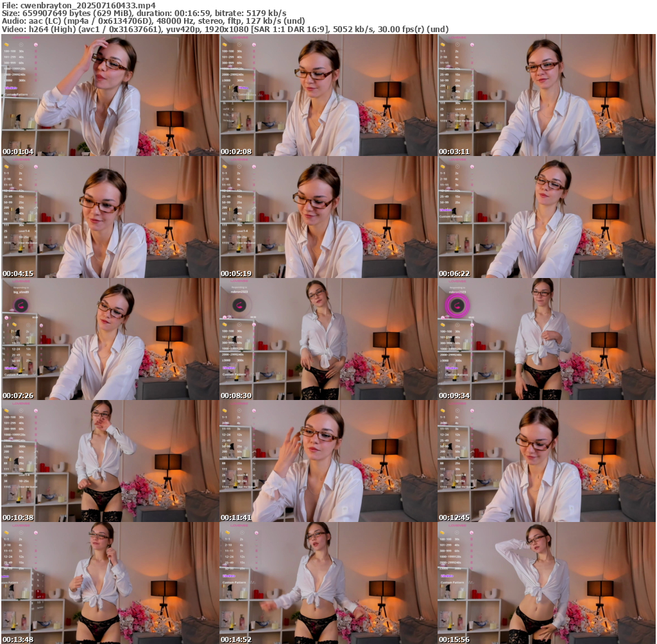
Task: Click the 00:06:22 thumbnail
Action: [x=546, y=217]
